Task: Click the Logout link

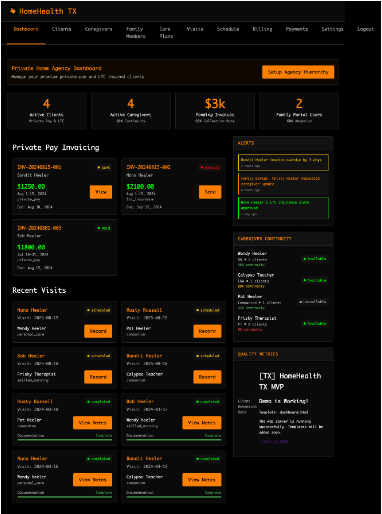Action: point(366,29)
